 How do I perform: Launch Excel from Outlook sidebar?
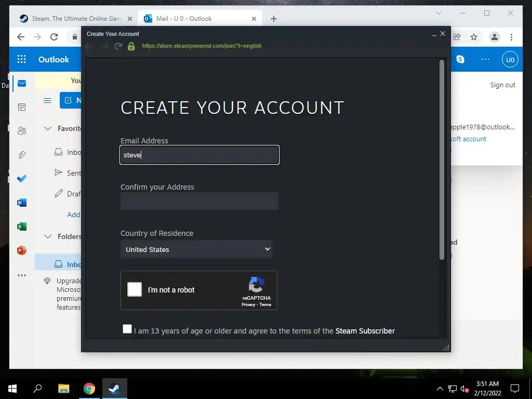(x=22, y=227)
